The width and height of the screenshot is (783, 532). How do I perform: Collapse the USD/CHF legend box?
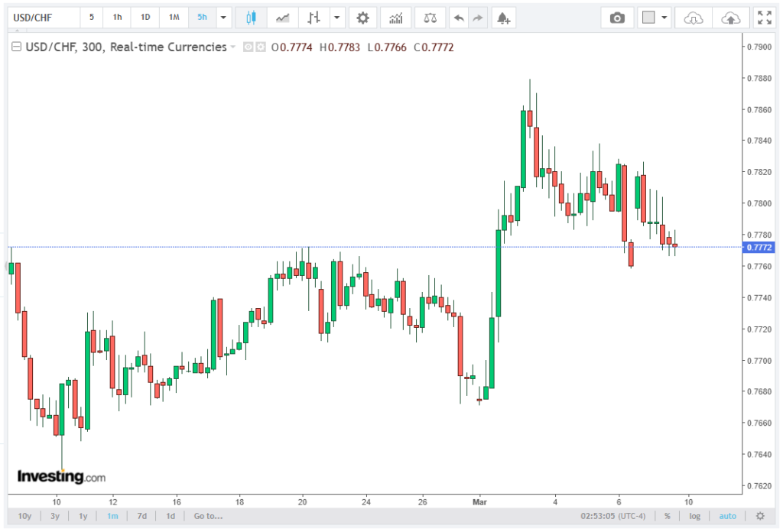16,47
